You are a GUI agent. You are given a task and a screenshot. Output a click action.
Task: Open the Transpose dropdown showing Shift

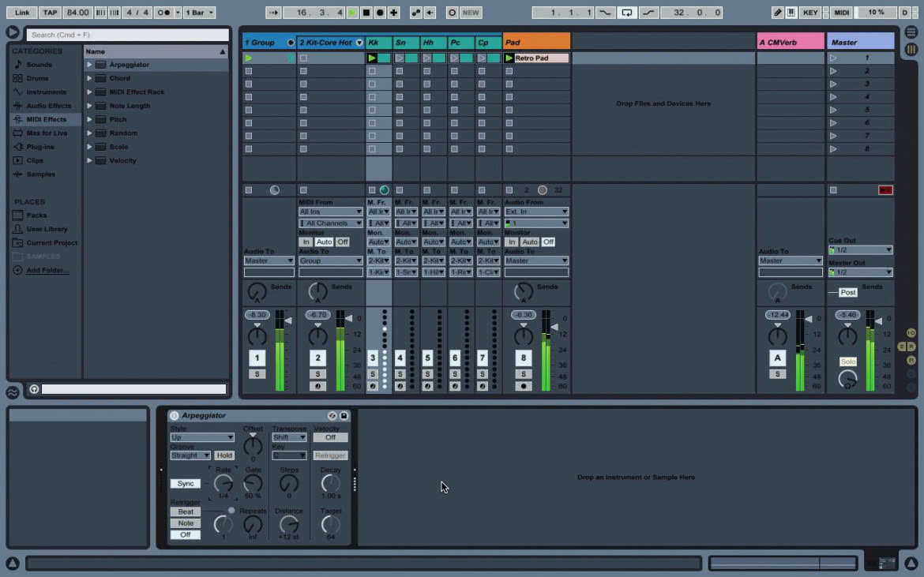pyautogui.click(x=289, y=437)
